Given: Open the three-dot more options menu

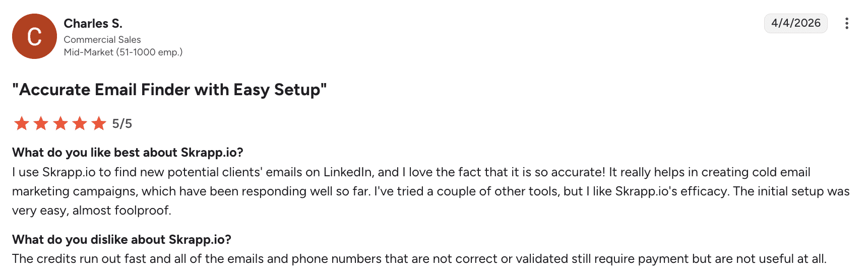Looking at the screenshot, I should coord(846,24).
